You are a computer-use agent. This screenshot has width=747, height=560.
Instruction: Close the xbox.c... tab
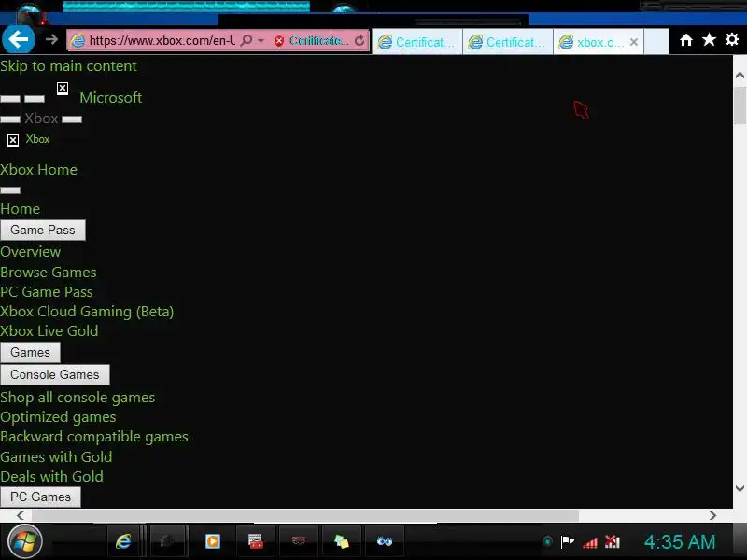tap(634, 42)
